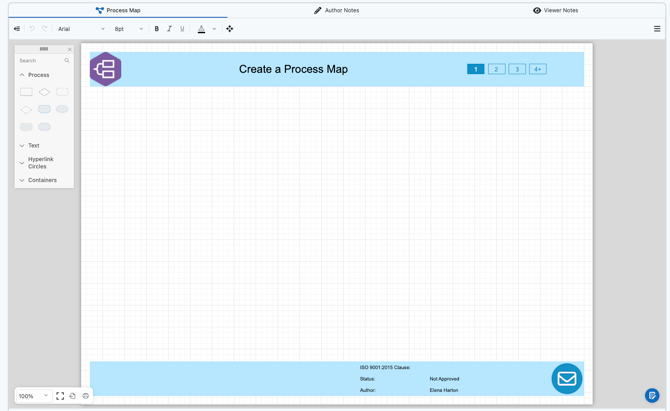The height and width of the screenshot is (411, 670).
Task: Click the shapes palette drag handle
Action: tap(44, 49)
